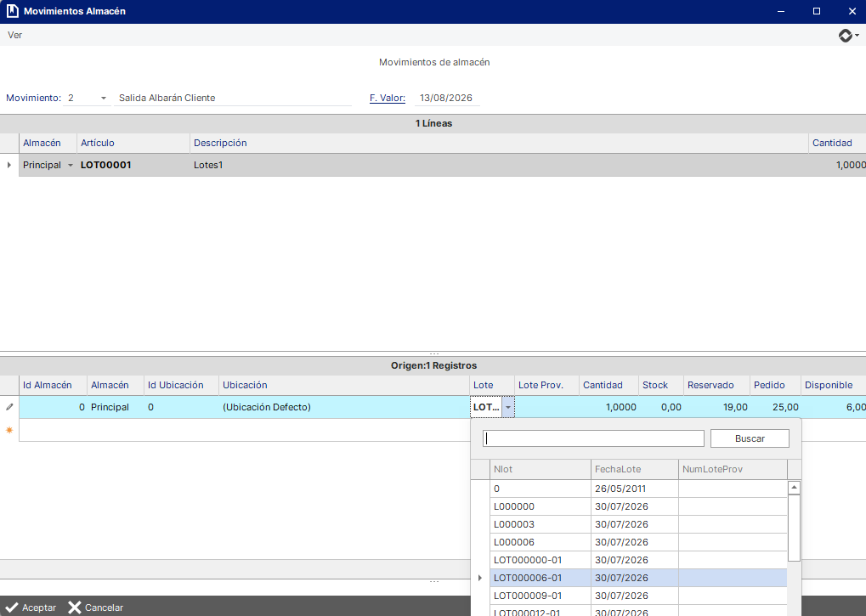Click the Disponible column header
Screen dimensions: 866x616
coord(834,385)
